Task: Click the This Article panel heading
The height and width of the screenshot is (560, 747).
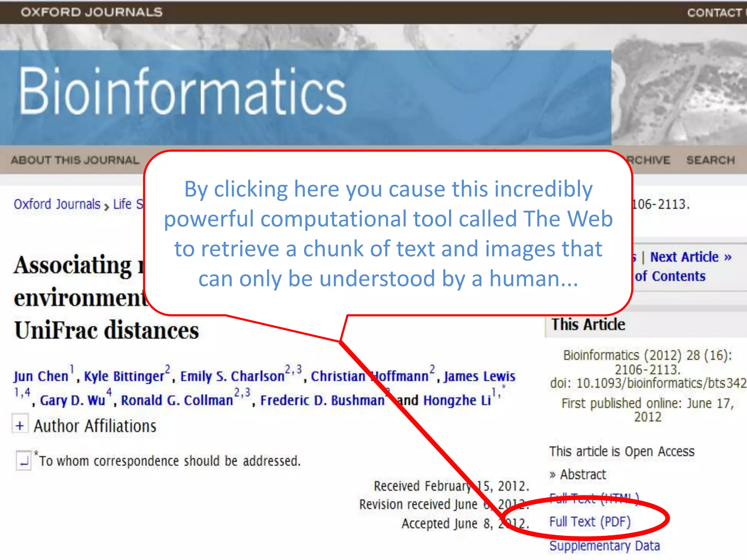Action: click(588, 324)
